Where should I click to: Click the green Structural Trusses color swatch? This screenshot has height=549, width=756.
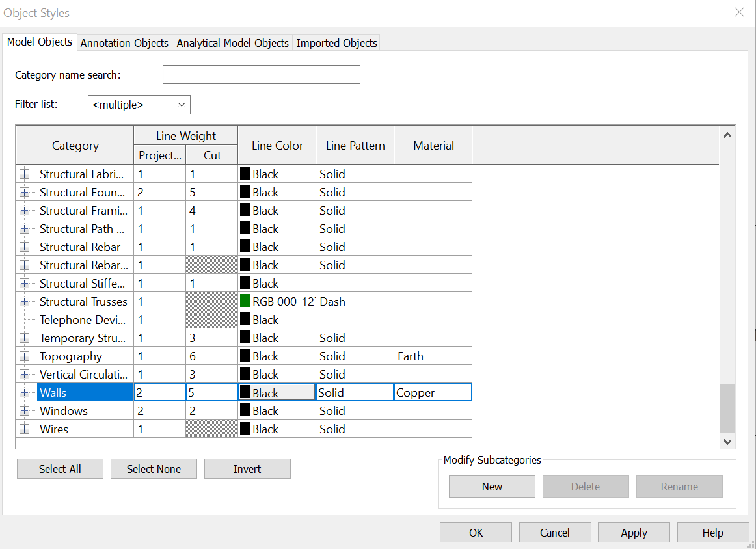[x=245, y=301]
